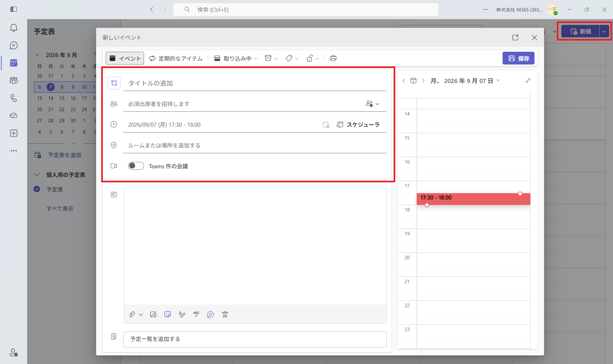
Task: Expand the 取り込み中 status dropdown
Action: pos(236,58)
